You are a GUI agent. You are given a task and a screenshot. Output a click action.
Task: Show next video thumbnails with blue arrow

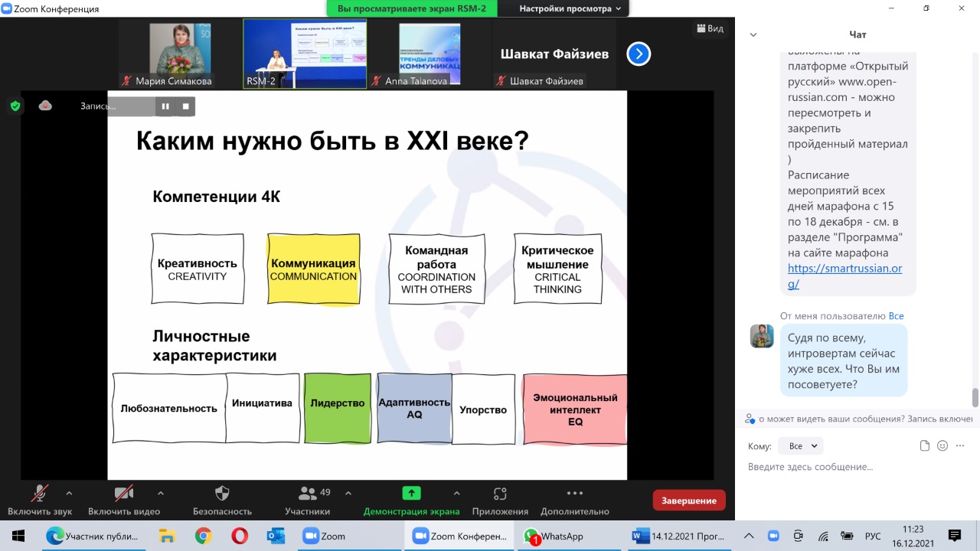tap(639, 54)
